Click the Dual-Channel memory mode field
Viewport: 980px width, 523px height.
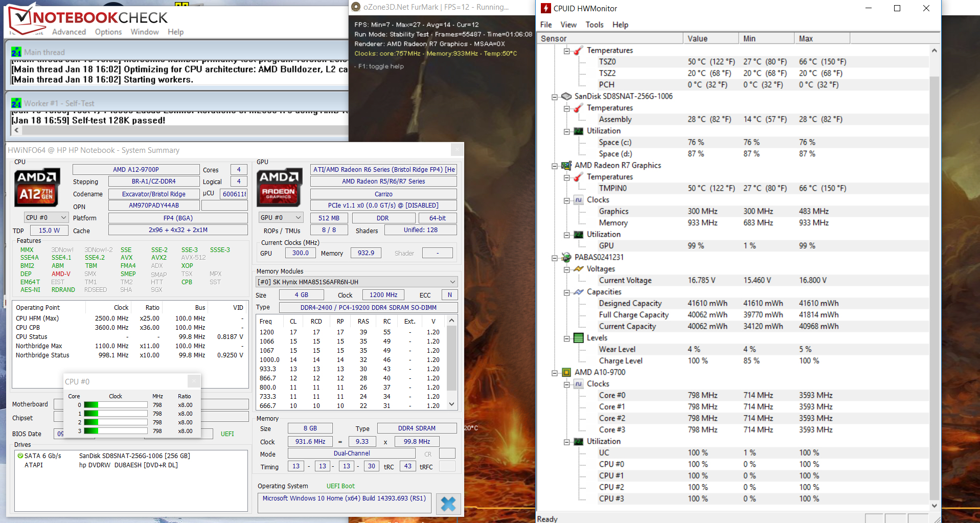(352, 453)
